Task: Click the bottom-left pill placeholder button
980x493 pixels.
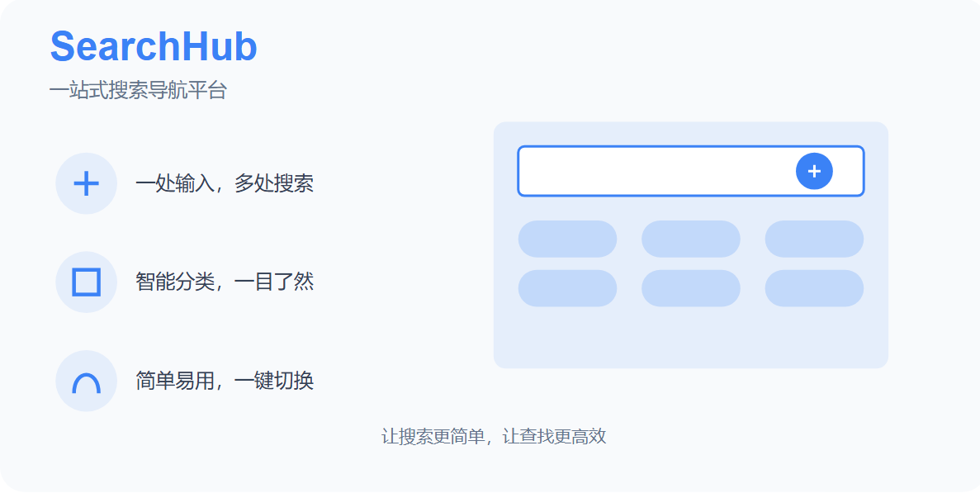Action: [x=567, y=288]
